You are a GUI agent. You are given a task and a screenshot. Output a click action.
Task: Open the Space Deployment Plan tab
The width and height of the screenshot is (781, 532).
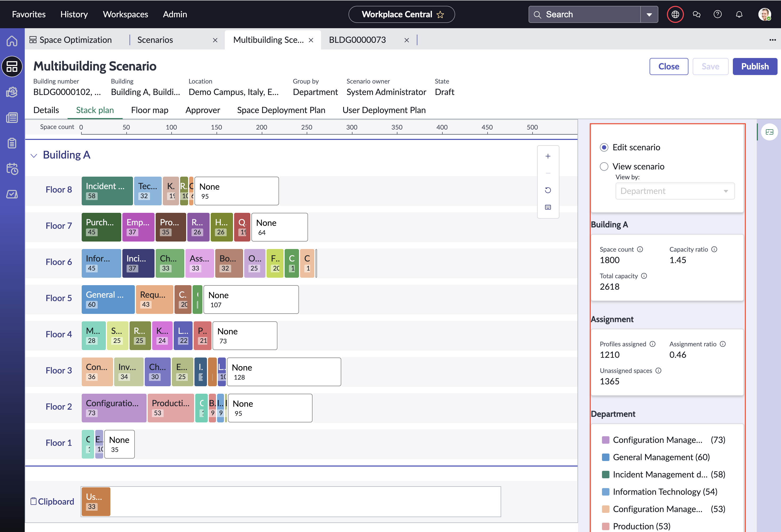pyautogui.click(x=281, y=110)
